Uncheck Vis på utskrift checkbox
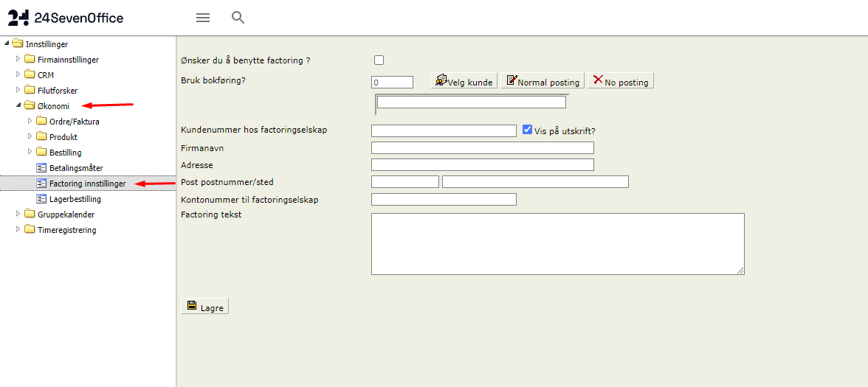The height and width of the screenshot is (387, 868). pyautogui.click(x=527, y=130)
